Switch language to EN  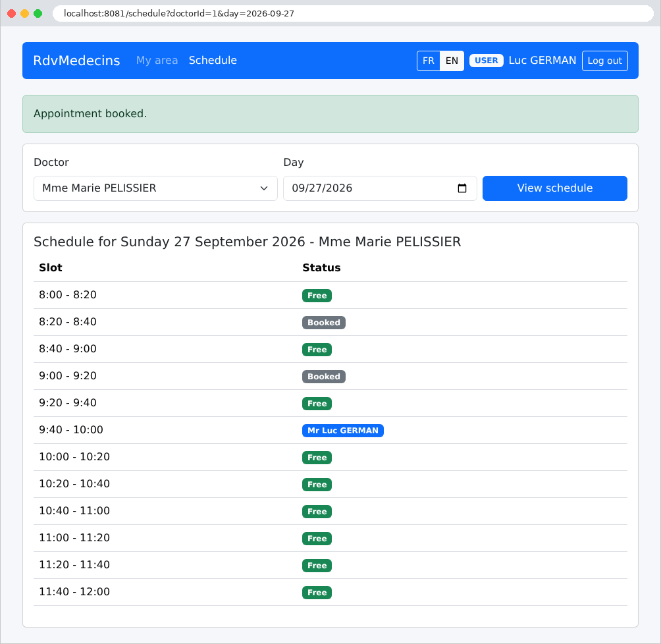(452, 61)
